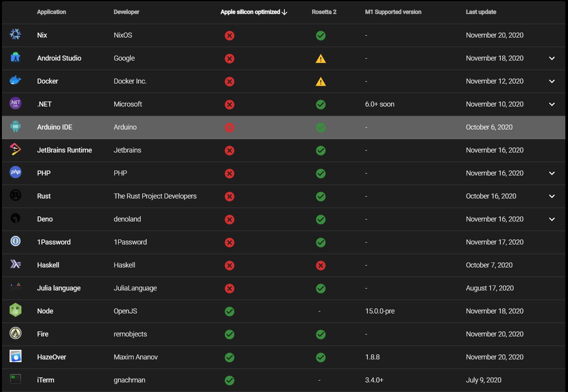Click the denoland developer name

[x=127, y=219]
